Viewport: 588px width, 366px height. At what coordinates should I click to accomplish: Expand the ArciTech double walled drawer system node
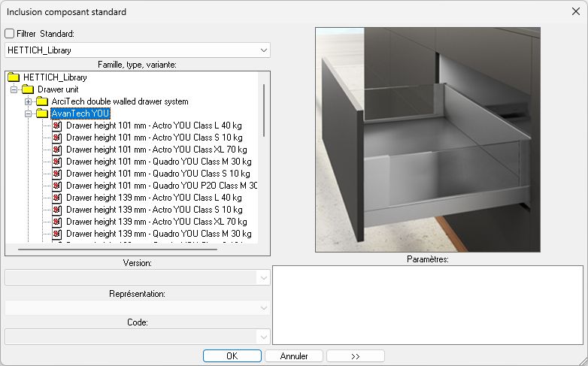(x=28, y=101)
